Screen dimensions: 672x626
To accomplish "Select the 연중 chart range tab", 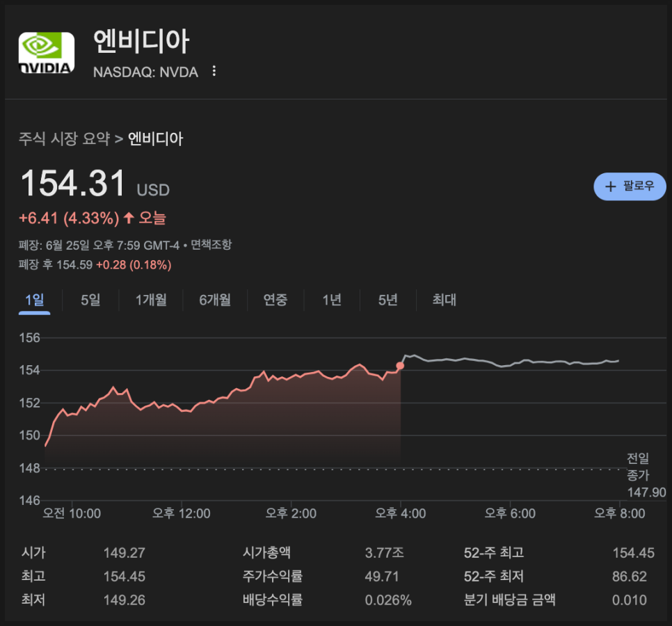I will [x=275, y=300].
